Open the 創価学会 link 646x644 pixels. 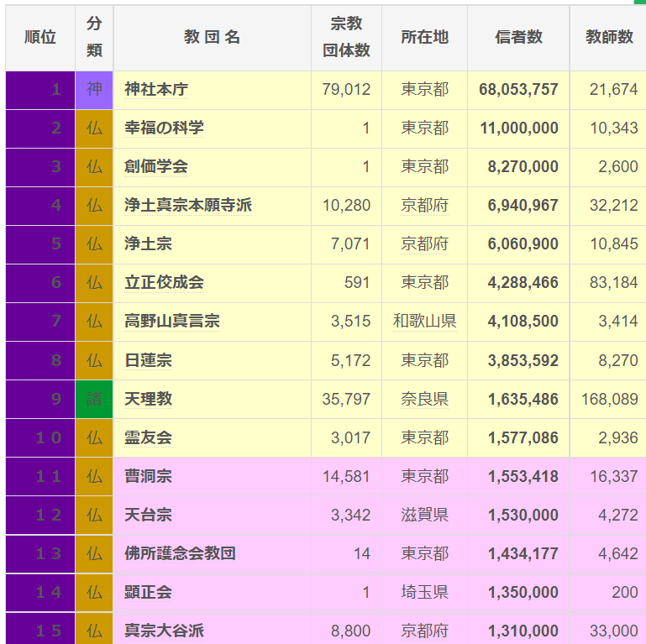tap(156, 167)
